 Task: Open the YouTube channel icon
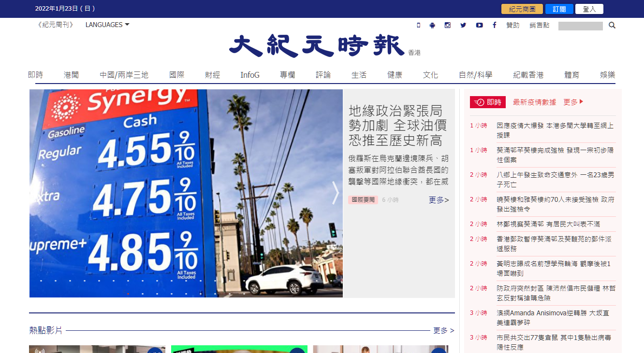[x=479, y=25]
